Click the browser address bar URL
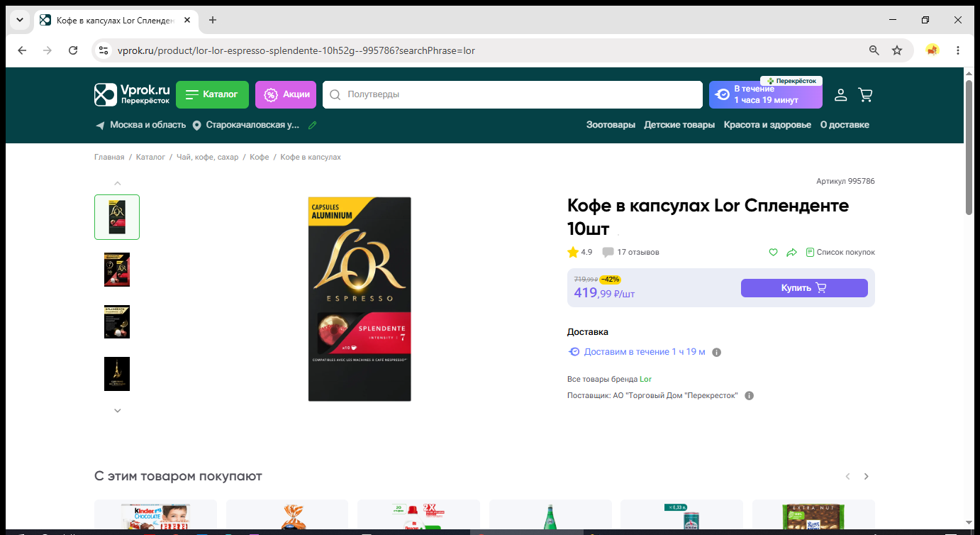Viewport: 980px width, 535px height. (x=296, y=50)
